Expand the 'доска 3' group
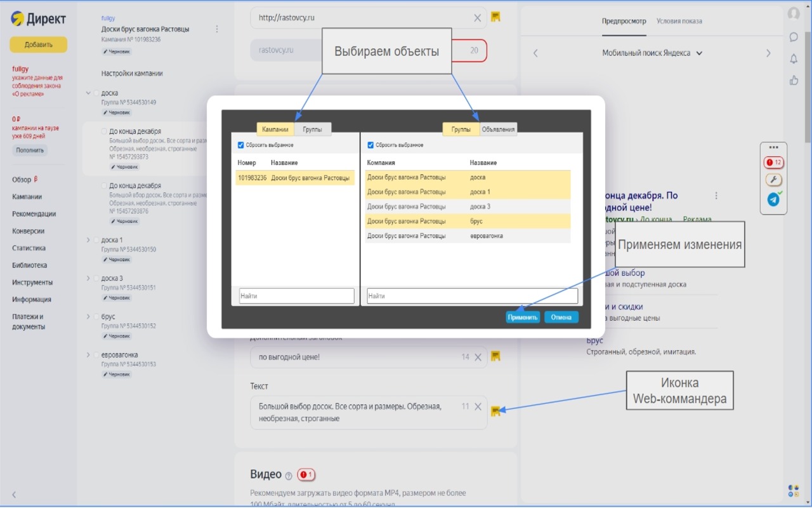The width and height of the screenshot is (812, 508). coord(88,278)
